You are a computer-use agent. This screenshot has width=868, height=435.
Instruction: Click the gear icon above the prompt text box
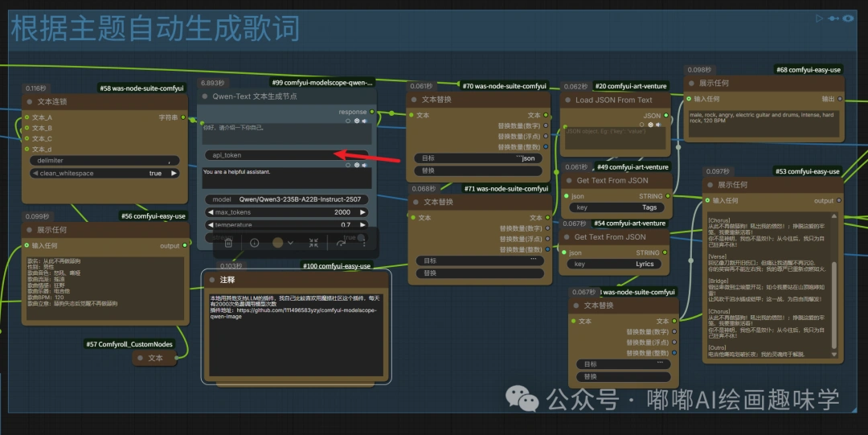click(357, 121)
